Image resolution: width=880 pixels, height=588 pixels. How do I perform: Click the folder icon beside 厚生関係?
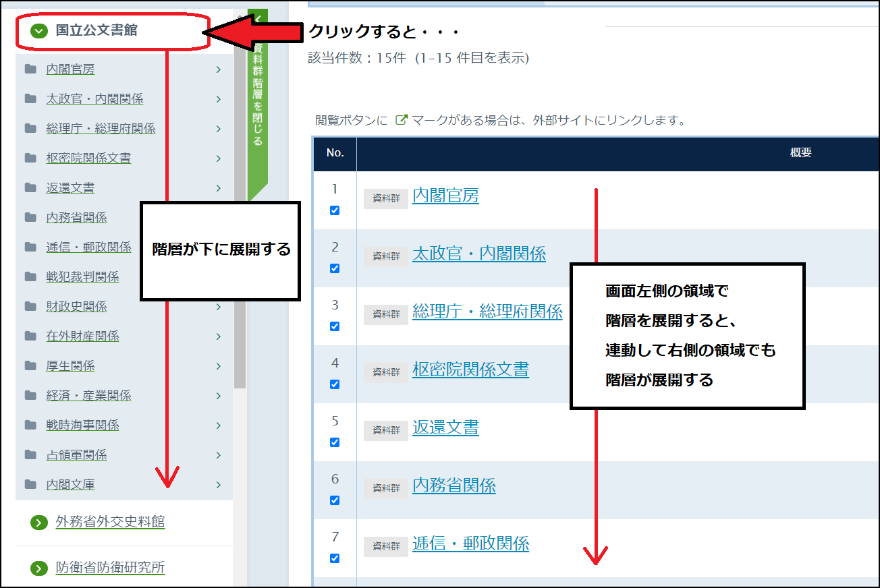(30, 365)
